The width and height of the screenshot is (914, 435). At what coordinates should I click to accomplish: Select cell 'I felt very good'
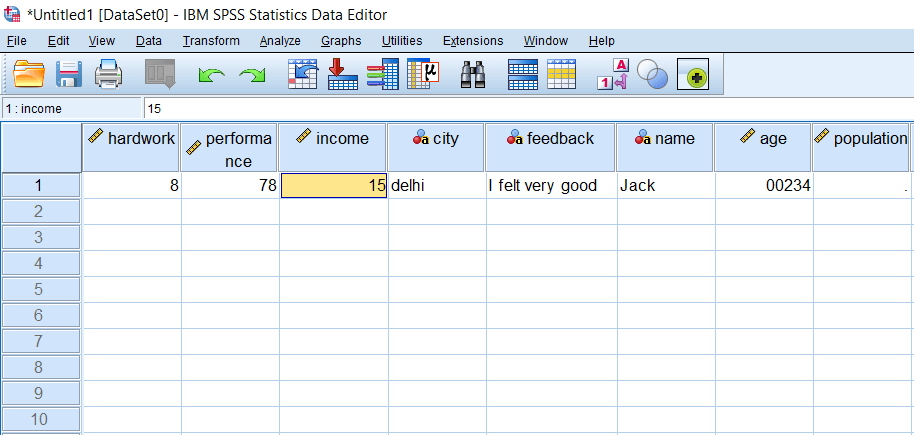[x=551, y=185]
